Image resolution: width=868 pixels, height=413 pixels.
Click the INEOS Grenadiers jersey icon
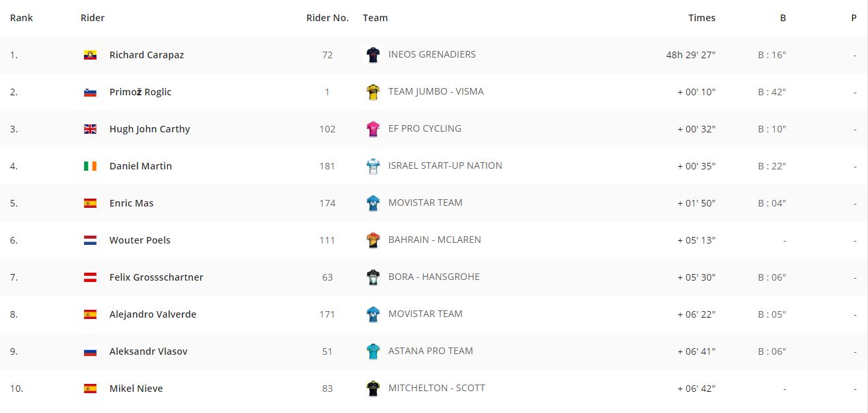pos(374,55)
